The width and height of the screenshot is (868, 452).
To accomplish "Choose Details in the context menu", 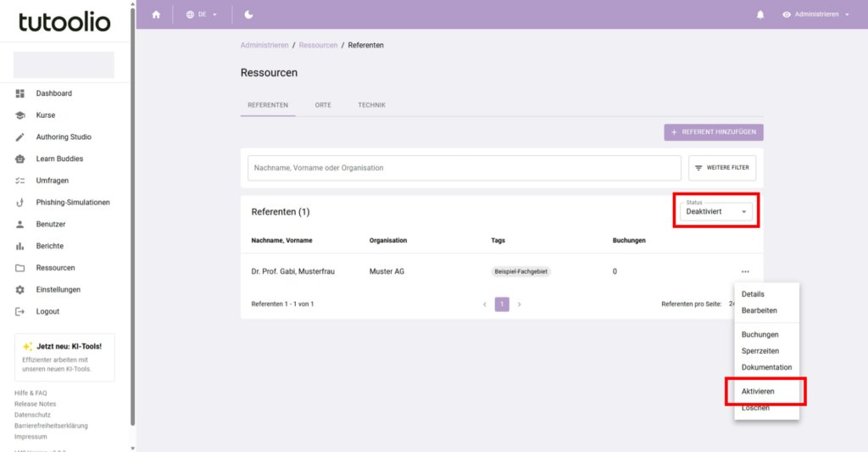I will [x=766, y=294].
